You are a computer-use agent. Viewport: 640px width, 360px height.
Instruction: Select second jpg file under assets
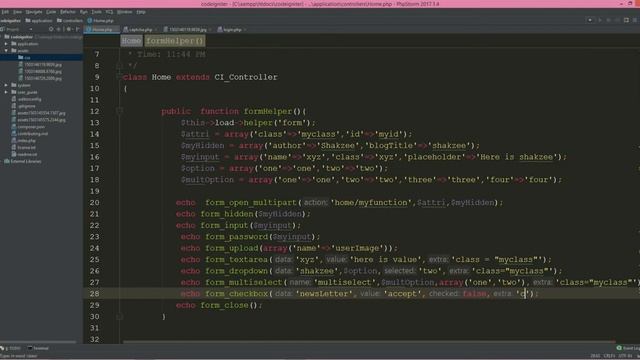[x=41, y=71]
